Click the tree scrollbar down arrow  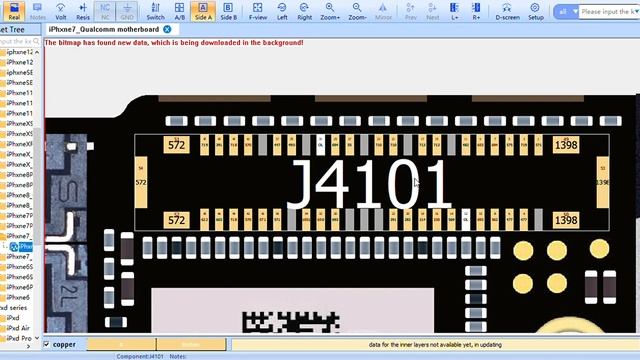[37, 338]
